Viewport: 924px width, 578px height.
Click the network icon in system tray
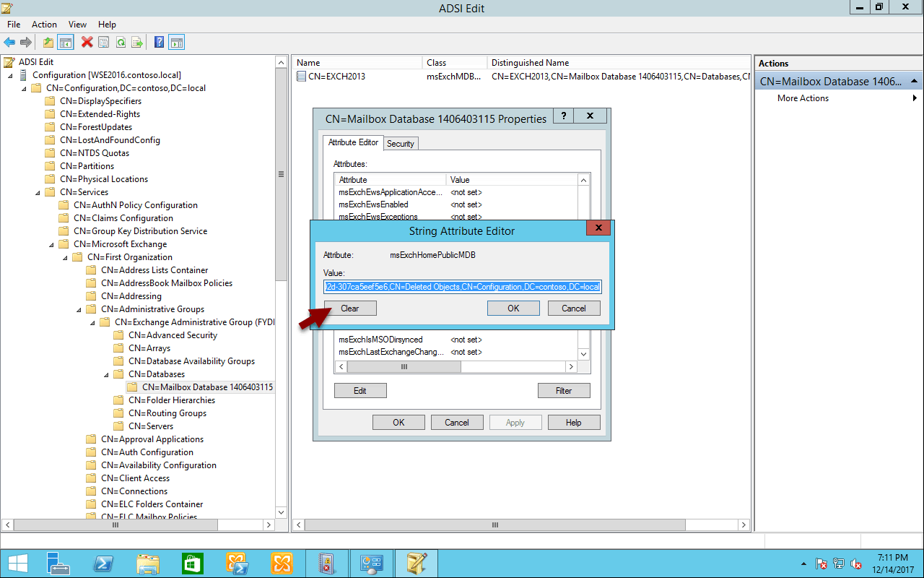click(x=839, y=564)
